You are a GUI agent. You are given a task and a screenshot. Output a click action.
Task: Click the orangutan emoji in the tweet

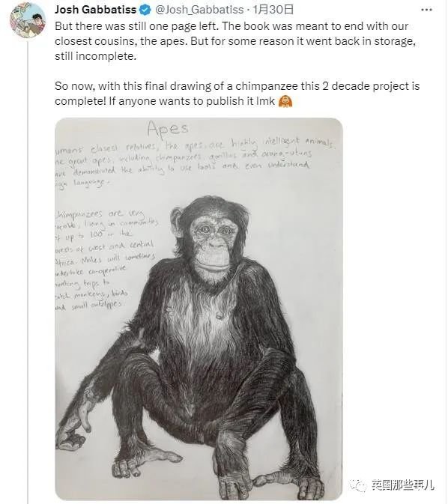click(x=285, y=101)
